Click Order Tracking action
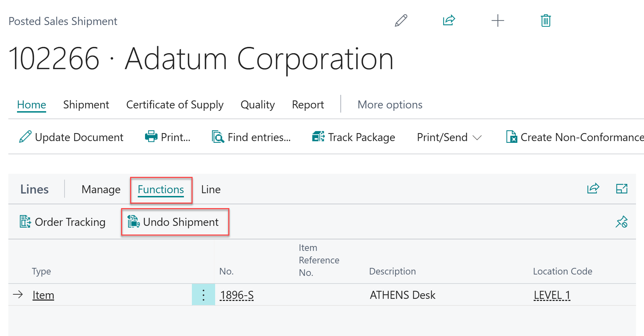The image size is (644, 336). pos(62,222)
